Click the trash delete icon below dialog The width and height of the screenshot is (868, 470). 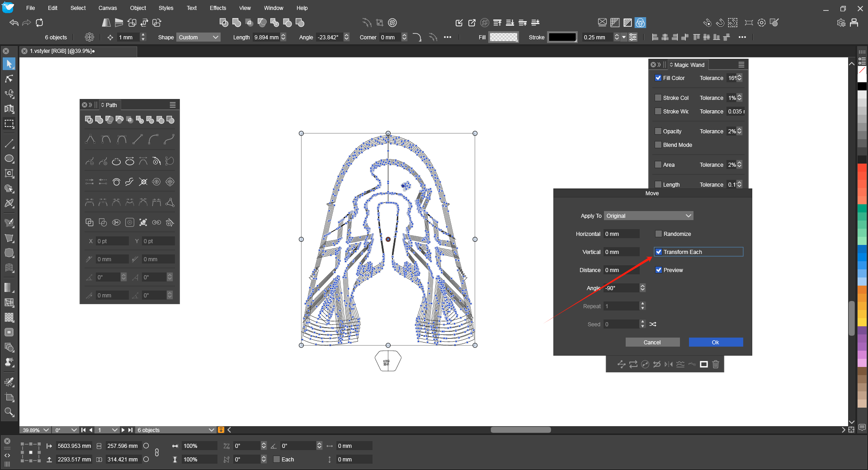[716, 364]
